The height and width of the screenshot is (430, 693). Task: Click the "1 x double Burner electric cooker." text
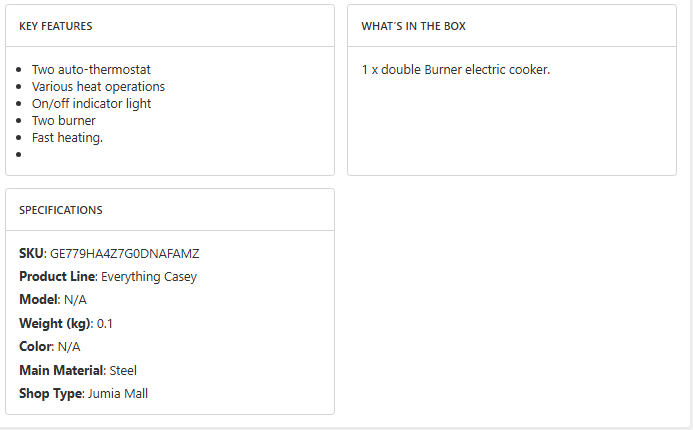coord(456,70)
